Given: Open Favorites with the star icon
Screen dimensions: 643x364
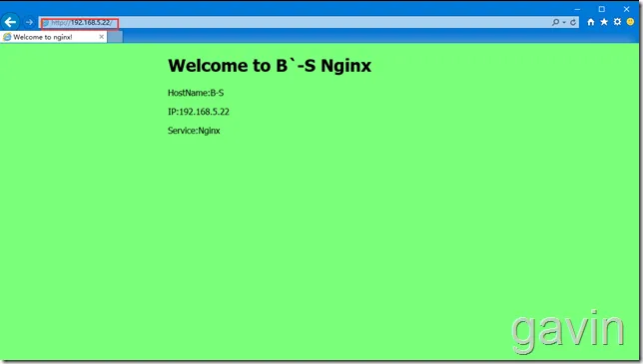Looking at the screenshot, I should click(604, 22).
